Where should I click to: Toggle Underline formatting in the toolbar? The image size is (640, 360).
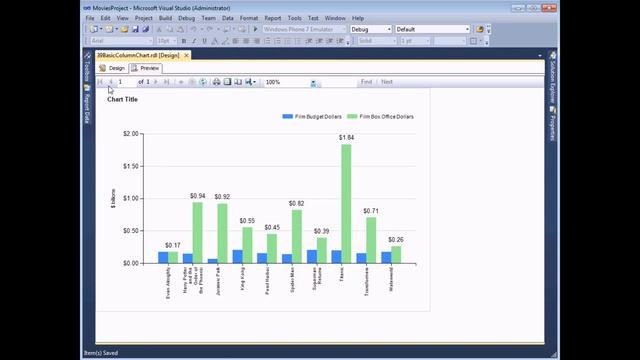(x=204, y=41)
